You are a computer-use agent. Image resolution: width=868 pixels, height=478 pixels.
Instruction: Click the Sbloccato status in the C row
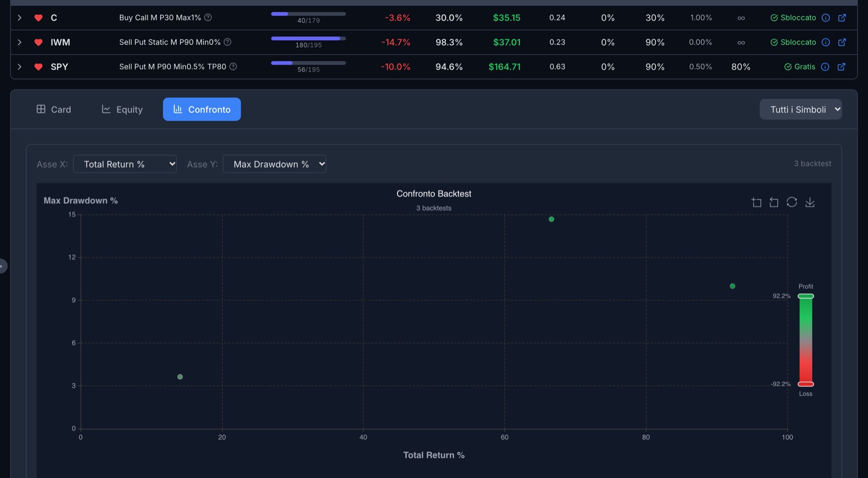click(793, 18)
